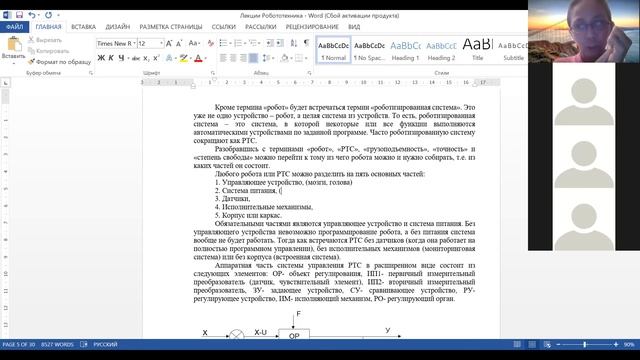This screenshot has height=360, width=640.
Task: Apply the Heading 2 style
Action: 441,51
